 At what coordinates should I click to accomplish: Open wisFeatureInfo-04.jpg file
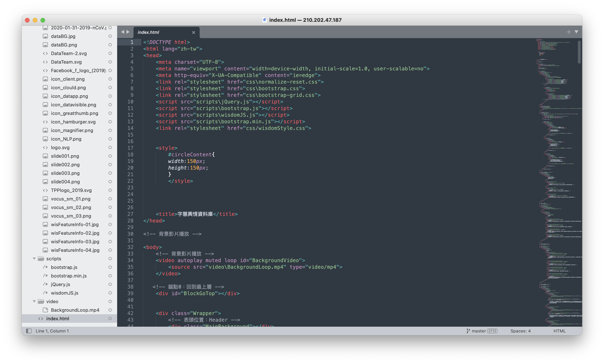(75, 250)
